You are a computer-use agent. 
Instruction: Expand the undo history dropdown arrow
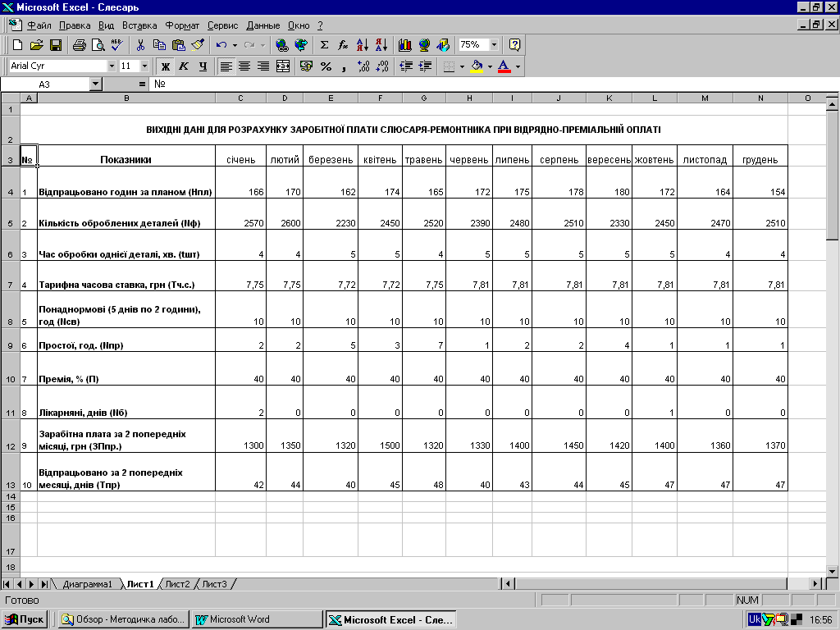click(x=235, y=45)
